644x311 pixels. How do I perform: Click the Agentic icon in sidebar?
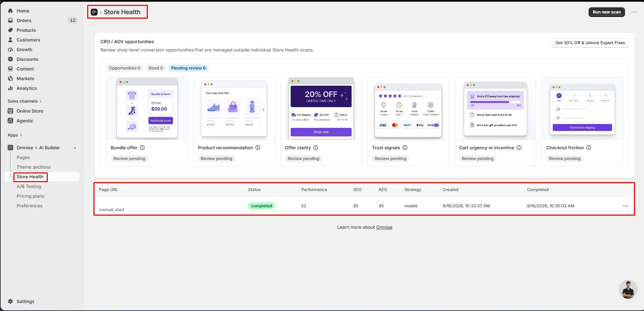(10, 121)
